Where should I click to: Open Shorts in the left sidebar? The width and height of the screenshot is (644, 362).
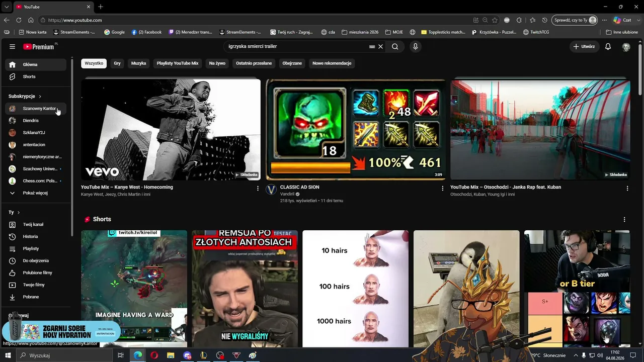click(x=36, y=76)
